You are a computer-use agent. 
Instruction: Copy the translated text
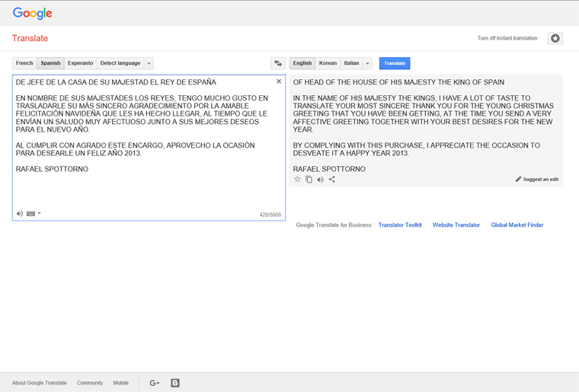pyautogui.click(x=309, y=179)
